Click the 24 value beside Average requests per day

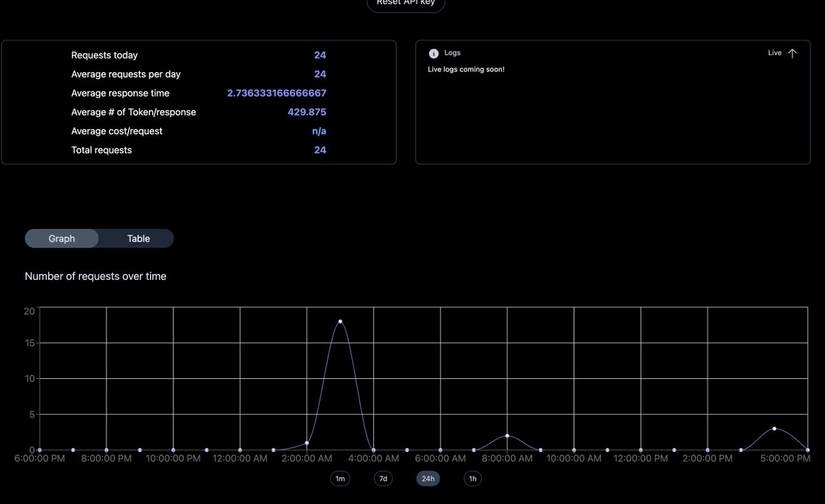click(x=320, y=74)
